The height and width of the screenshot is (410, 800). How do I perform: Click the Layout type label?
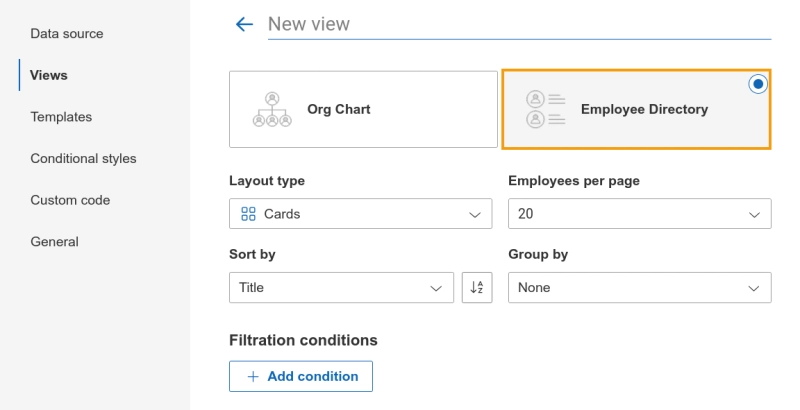pyautogui.click(x=267, y=181)
